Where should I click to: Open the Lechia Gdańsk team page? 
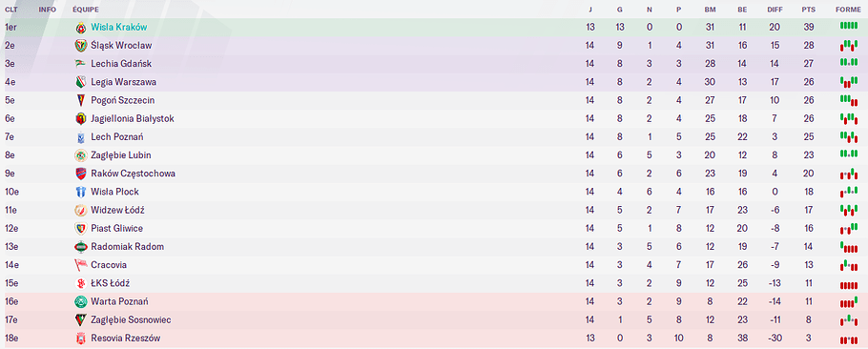point(121,64)
